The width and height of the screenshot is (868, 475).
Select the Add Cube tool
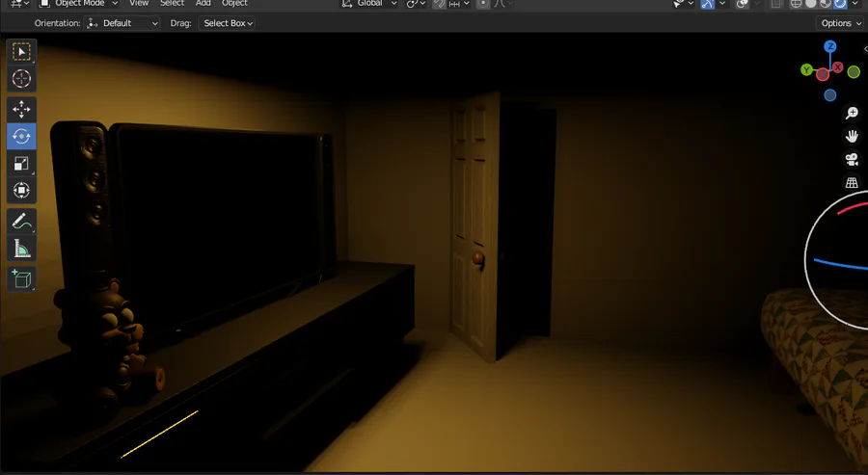21,279
